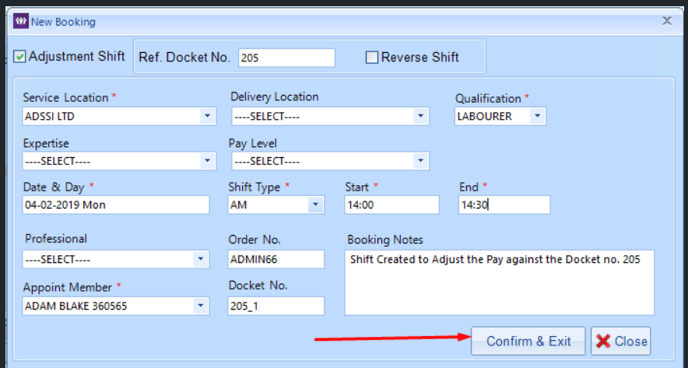Image resolution: width=688 pixels, height=368 pixels.
Task: Click the New Booking app icon
Action: pyautogui.click(x=21, y=21)
